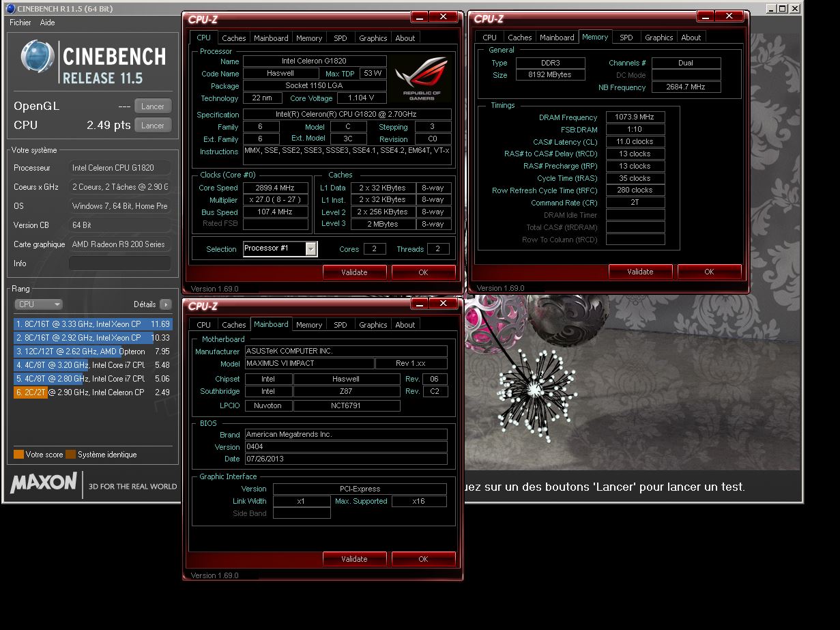Click Validate in the CPU tab window
This screenshot has width=840, height=630.
pos(355,272)
